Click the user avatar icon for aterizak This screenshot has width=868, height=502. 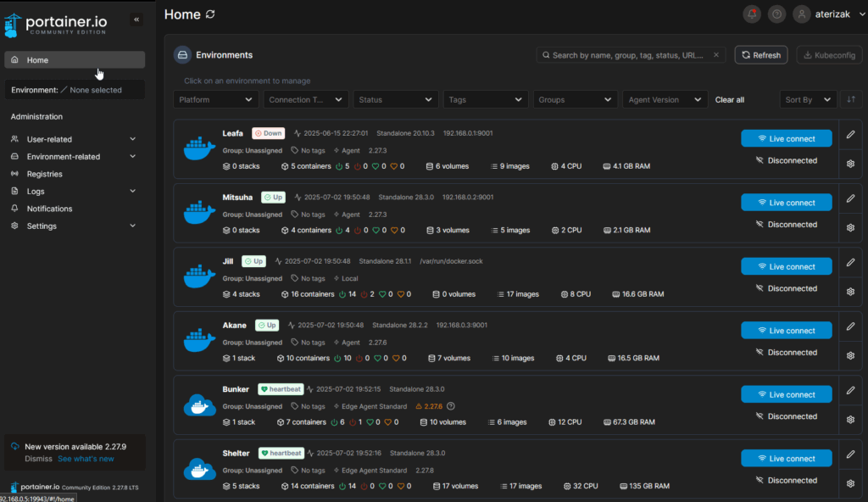802,14
